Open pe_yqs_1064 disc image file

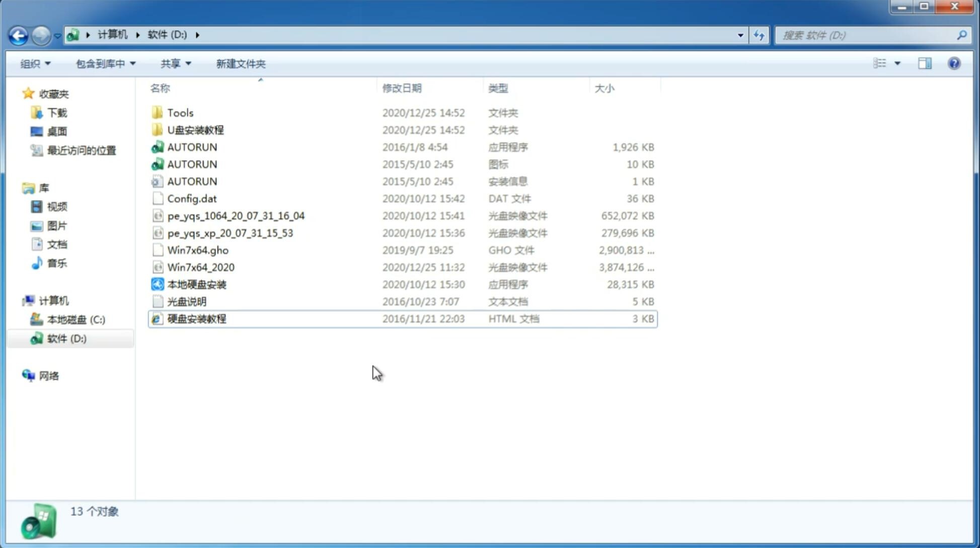(235, 215)
